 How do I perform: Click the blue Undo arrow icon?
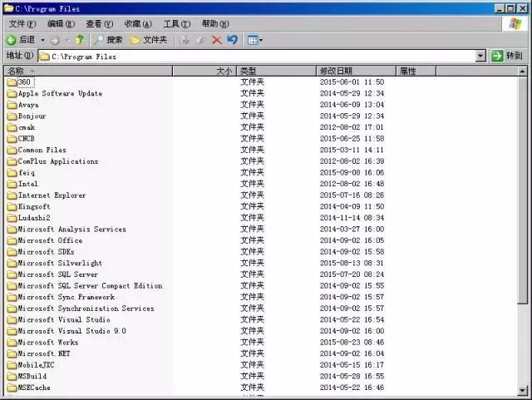click(x=233, y=40)
